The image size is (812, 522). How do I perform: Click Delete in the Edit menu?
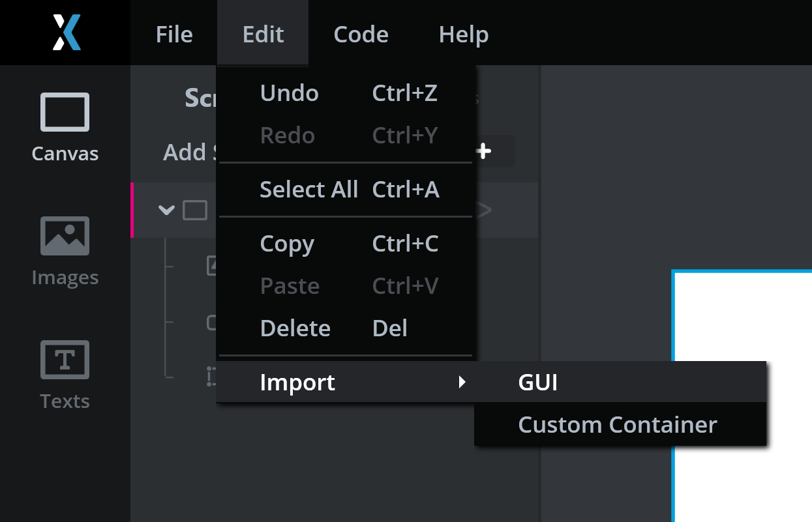click(295, 328)
